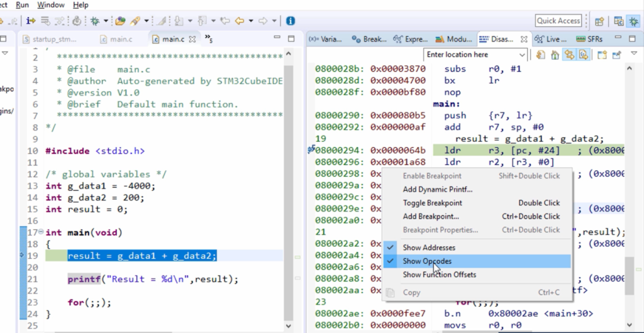Screen dimensions: 644x333
Task: Select the Debug perspective bug icon
Action: coord(633,21)
